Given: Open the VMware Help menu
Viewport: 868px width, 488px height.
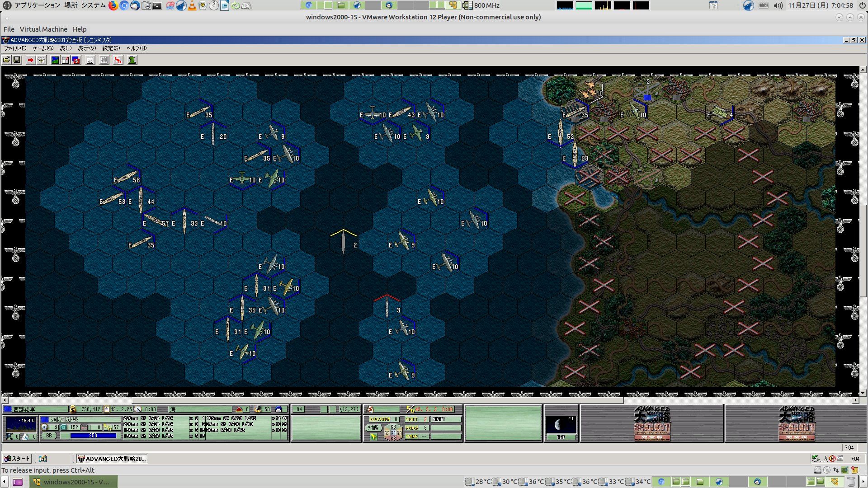Looking at the screenshot, I should (x=80, y=29).
